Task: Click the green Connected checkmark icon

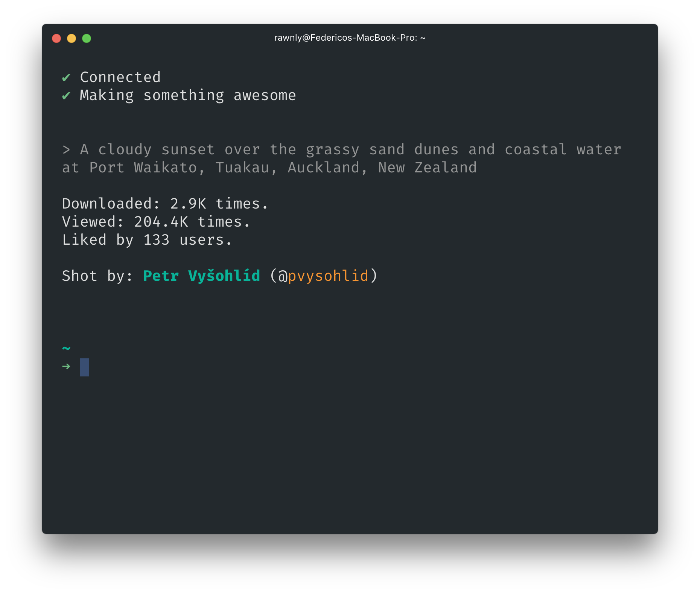Action: tap(67, 78)
